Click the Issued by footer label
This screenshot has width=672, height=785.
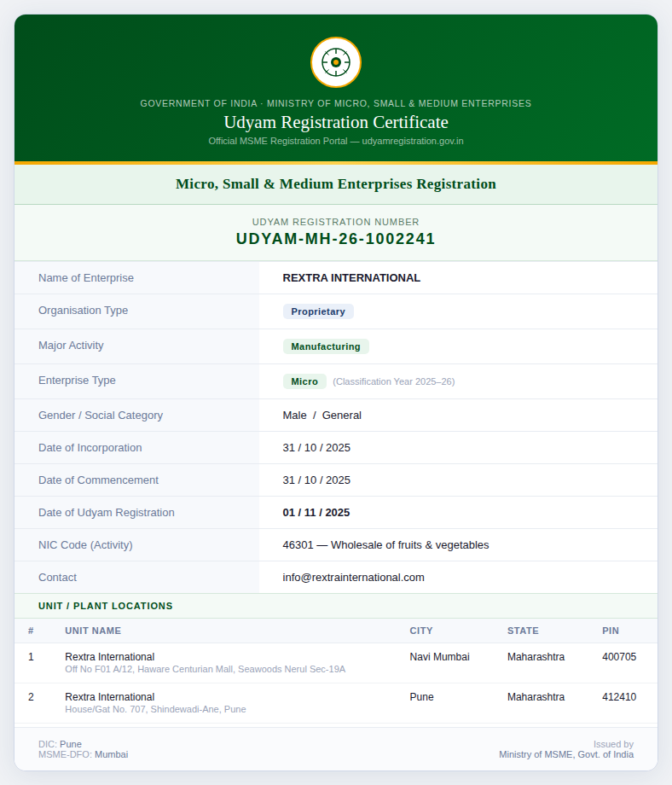pos(613,744)
